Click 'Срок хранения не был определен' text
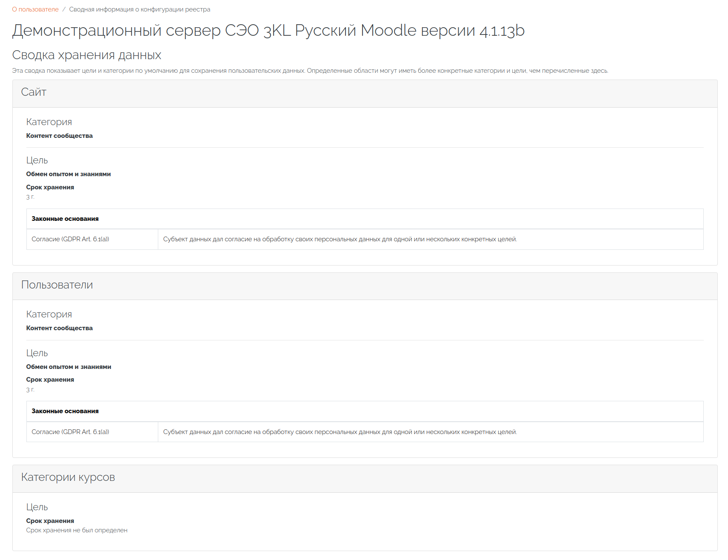 pyautogui.click(x=77, y=530)
